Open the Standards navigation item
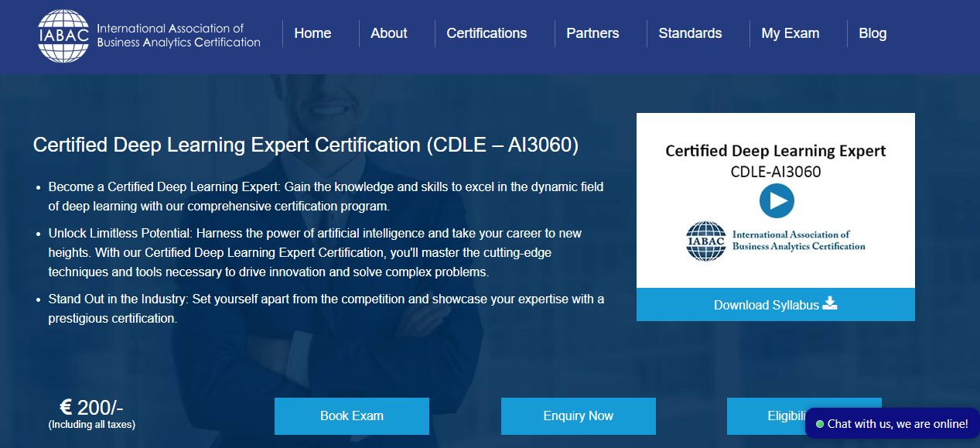This screenshot has height=448, width=980. click(x=690, y=33)
